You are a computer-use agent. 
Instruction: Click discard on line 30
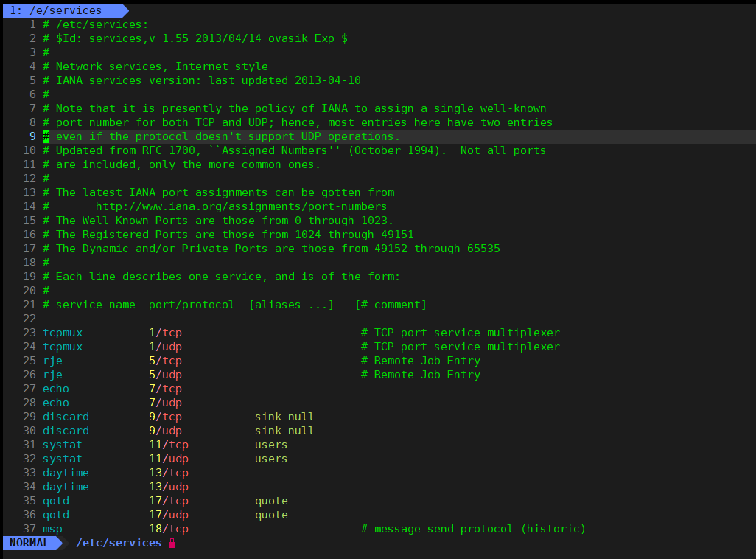pyautogui.click(x=66, y=431)
